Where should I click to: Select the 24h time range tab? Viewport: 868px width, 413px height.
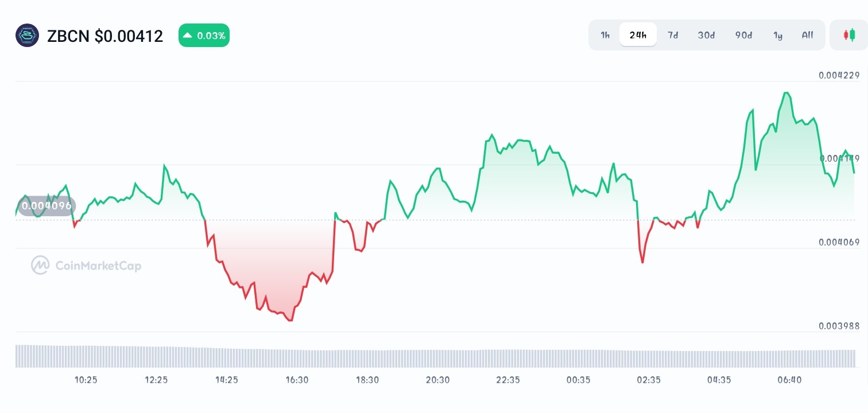coord(638,35)
